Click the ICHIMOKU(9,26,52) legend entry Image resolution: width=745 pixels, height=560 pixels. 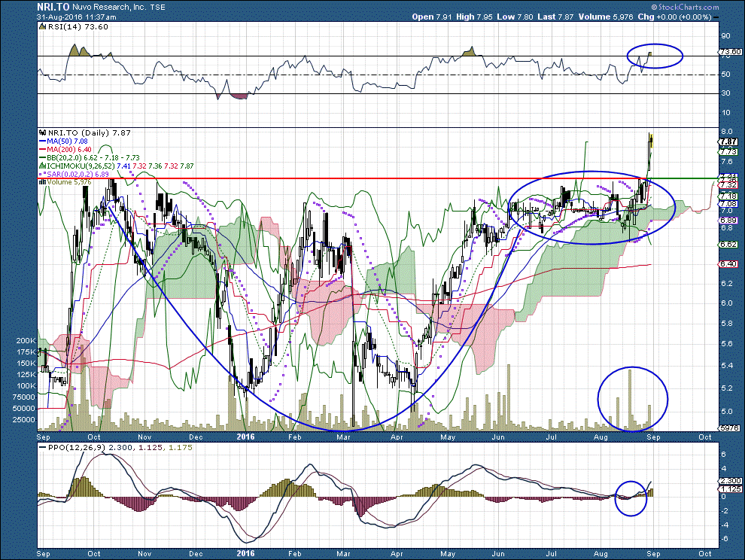click(117, 166)
